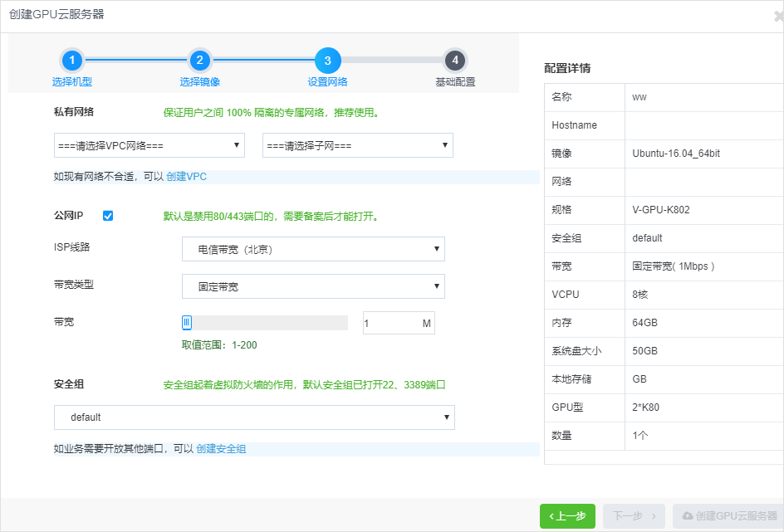Click the 固定带宽( 1Mbps ) value
This screenshot has width=784, height=532.
674,266
